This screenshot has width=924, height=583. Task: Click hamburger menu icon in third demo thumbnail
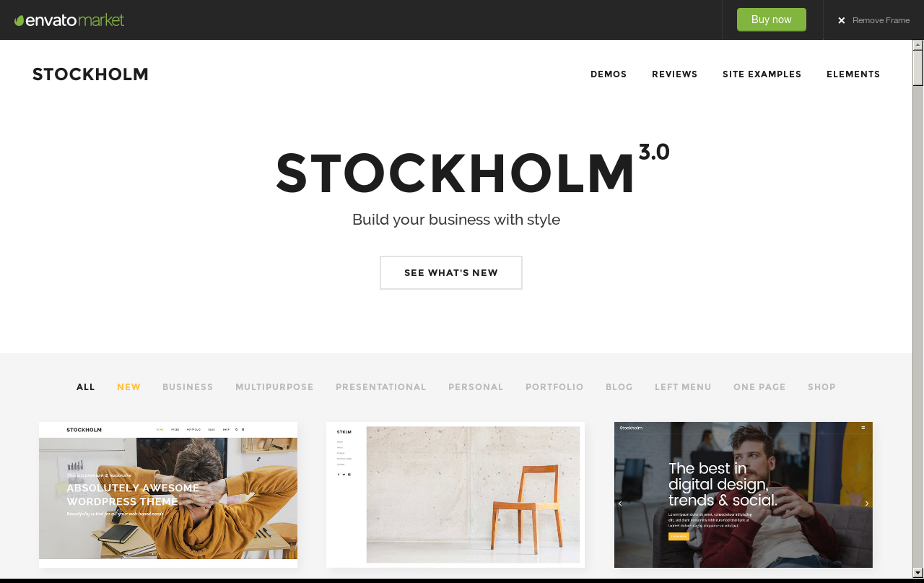point(863,428)
